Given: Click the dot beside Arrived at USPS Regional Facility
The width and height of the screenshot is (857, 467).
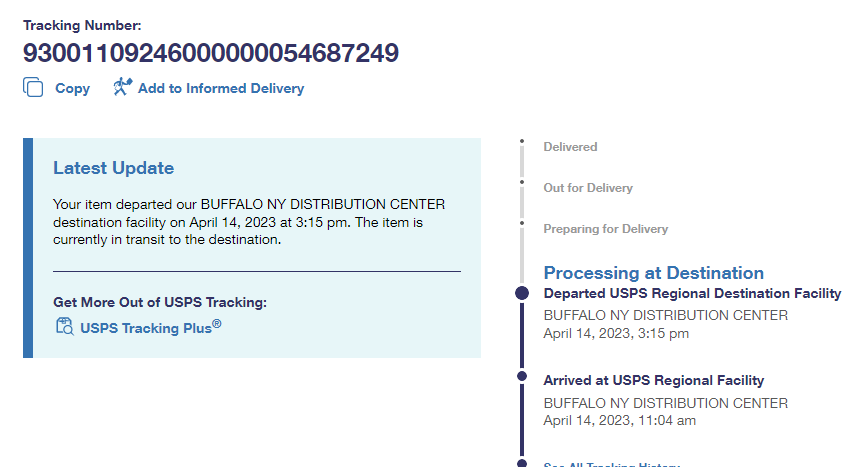Looking at the screenshot, I should coord(521,376).
